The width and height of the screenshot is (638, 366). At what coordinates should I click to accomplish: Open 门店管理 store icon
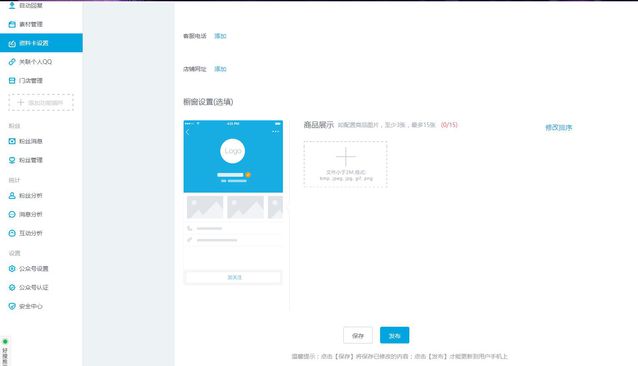point(12,81)
